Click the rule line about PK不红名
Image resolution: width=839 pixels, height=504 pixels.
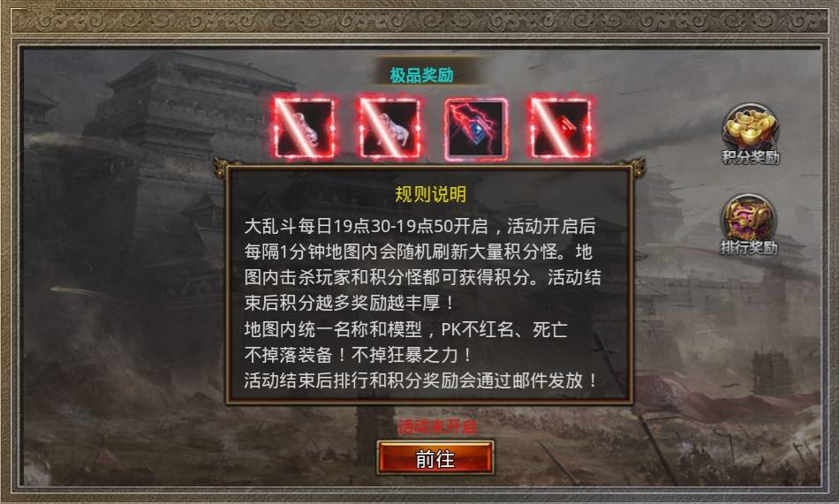click(405, 329)
